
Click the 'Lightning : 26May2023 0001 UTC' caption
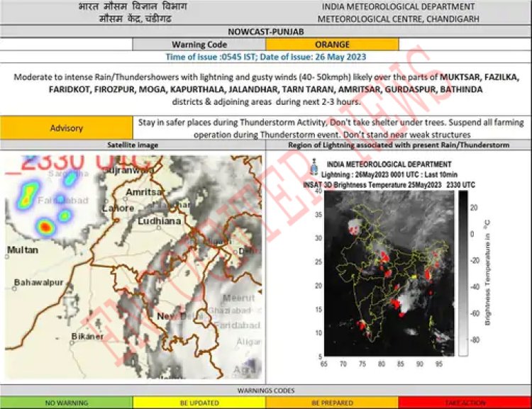point(389,174)
